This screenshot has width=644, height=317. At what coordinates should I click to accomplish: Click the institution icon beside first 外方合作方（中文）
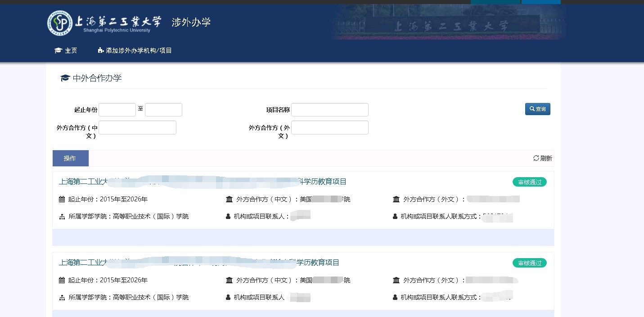pyautogui.click(x=229, y=199)
